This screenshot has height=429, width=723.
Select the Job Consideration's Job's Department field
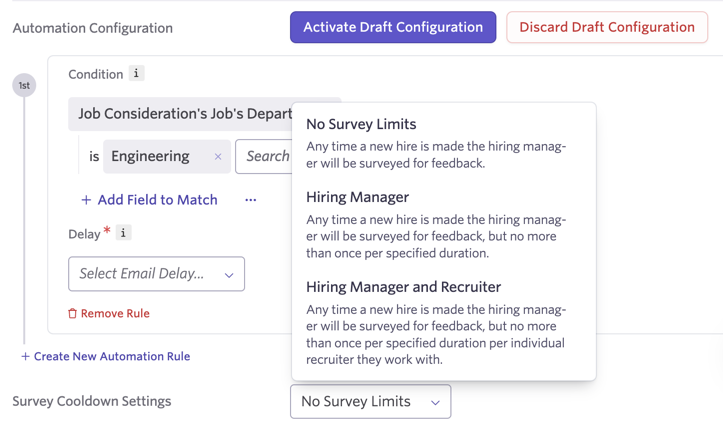pyautogui.click(x=180, y=114)
